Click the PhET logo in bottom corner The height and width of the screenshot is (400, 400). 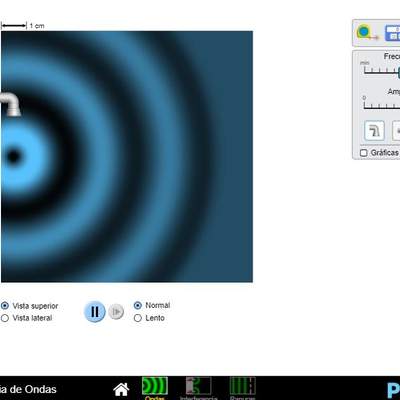coord(394,389)
